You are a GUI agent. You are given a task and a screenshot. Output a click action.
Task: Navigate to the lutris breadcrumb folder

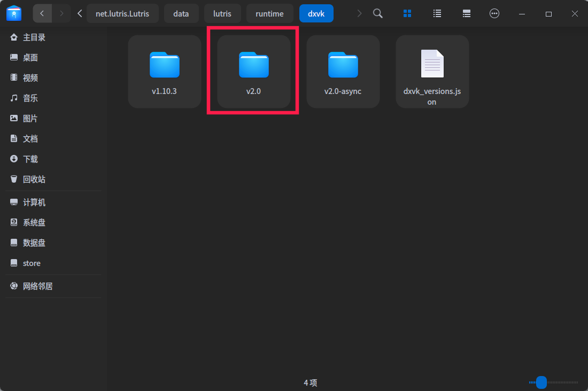[x=222, y=13]
